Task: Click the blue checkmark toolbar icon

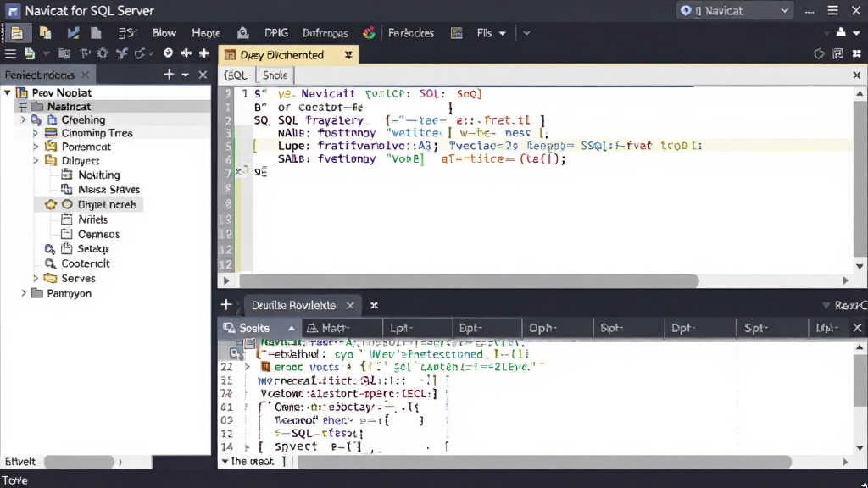Action: [x=73, y=33]
